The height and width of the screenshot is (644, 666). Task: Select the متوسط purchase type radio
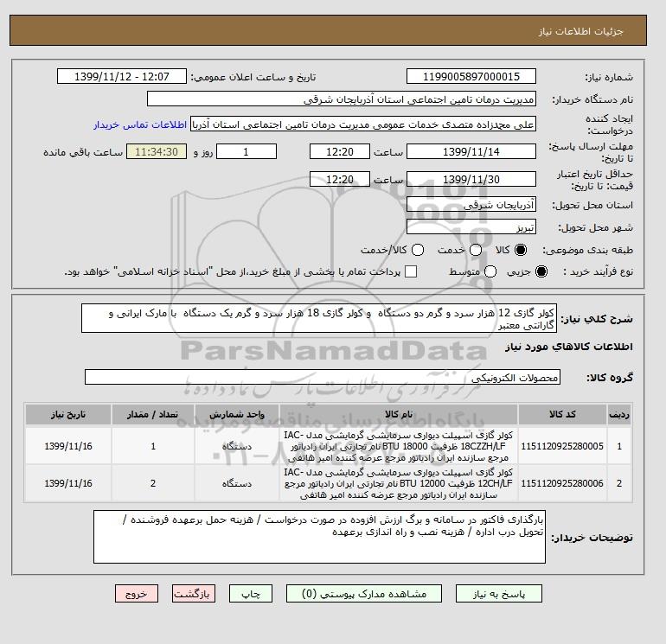pyautogui.click(x=490, y=271)
